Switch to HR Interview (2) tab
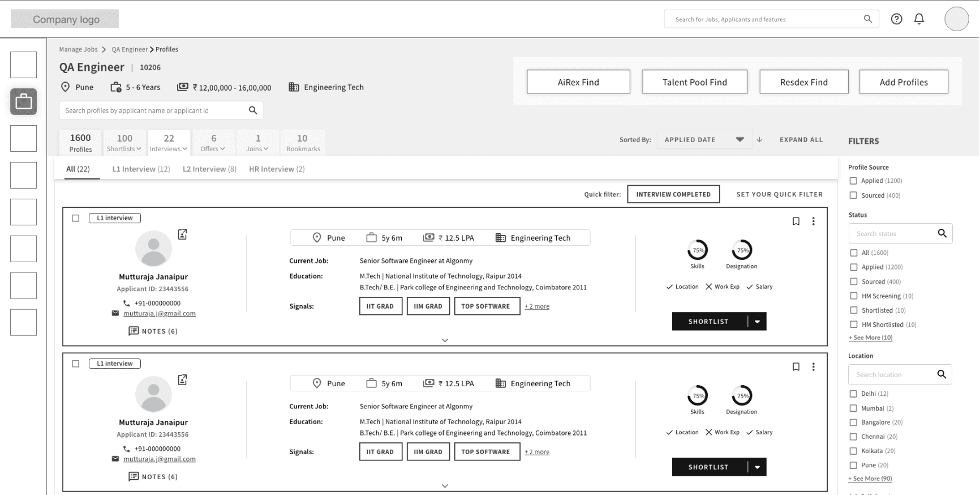 (277, 169)
